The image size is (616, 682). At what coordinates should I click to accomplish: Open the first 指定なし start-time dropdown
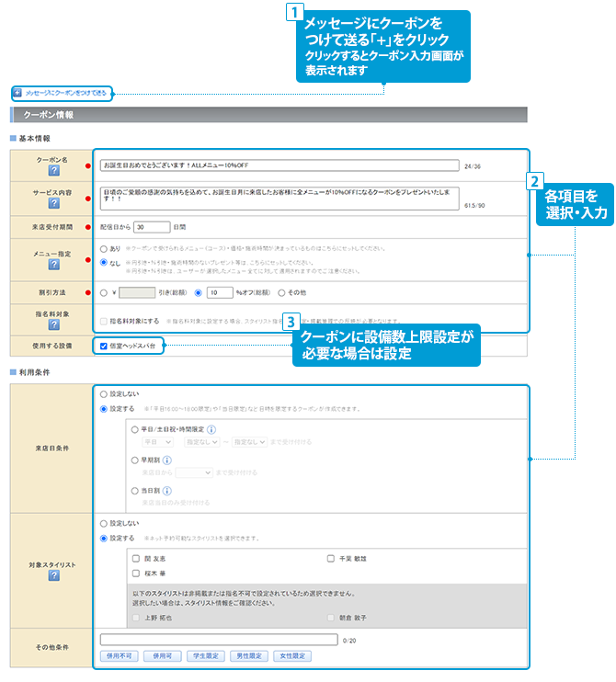tap(201, 442)
